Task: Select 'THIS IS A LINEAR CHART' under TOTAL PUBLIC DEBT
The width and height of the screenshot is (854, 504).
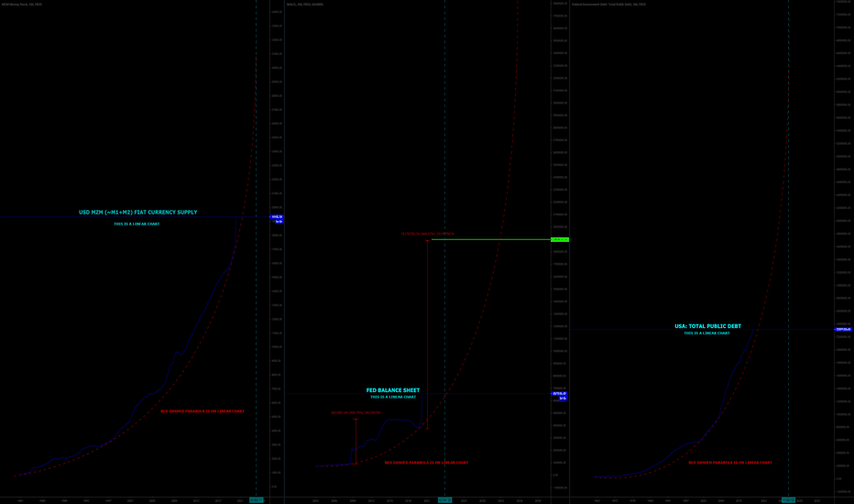Action: click(707, 333)
